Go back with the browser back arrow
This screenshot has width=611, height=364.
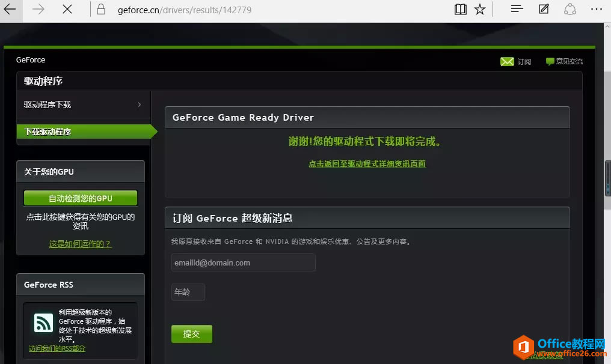coord(10,10)
